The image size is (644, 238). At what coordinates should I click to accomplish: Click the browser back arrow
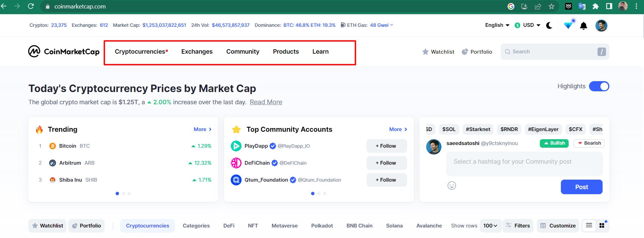tap(4, 6)
